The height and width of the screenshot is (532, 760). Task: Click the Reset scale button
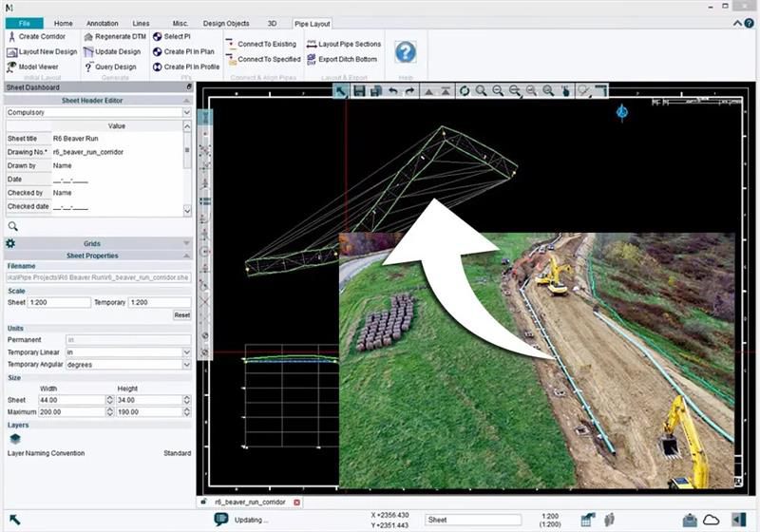tap(181, 314)
